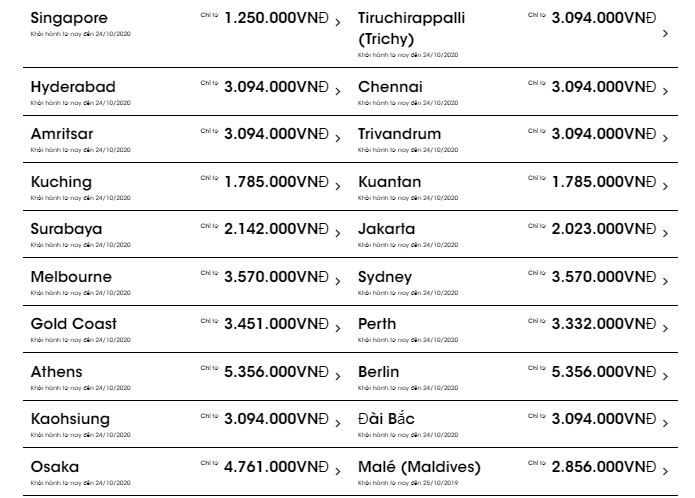Click the chevron beside Tiruchirappalli (Trichy) price
This screenshot has height=498, width=695.
tap(665, 33)
